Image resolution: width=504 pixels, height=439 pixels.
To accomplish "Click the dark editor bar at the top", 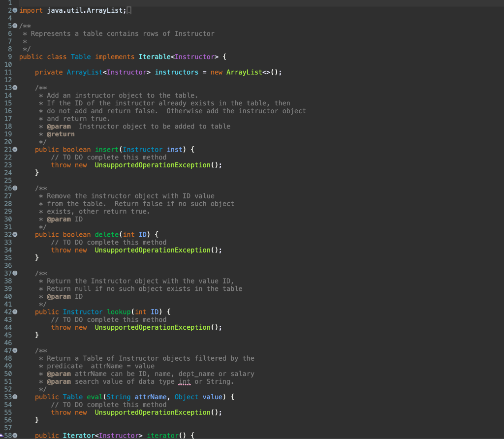I will pyautogui.click(x=252, y=2).
